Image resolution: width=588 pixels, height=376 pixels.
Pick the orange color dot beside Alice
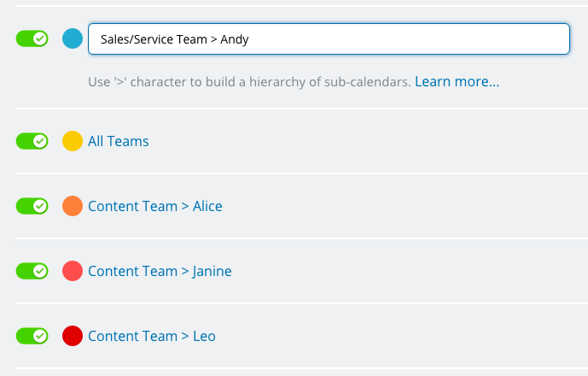(x=73, y=206)
